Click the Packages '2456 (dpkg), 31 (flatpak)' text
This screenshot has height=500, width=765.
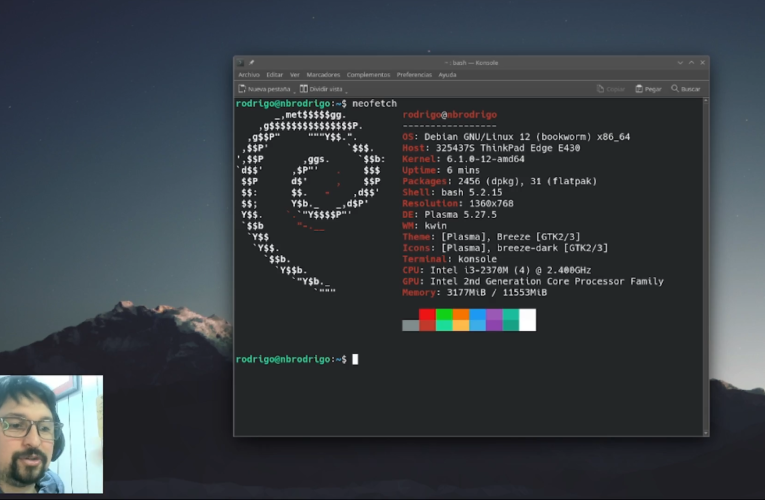pyautogui.click(x=527, y=181)
